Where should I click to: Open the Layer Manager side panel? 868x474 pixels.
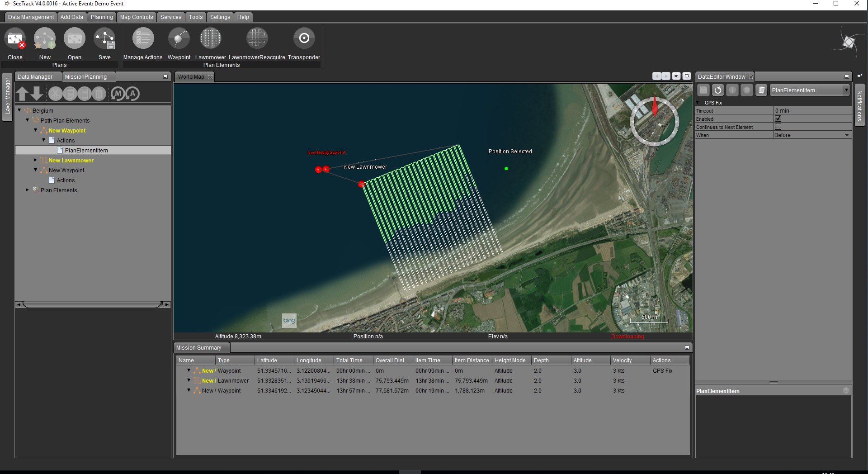(7, 96)
